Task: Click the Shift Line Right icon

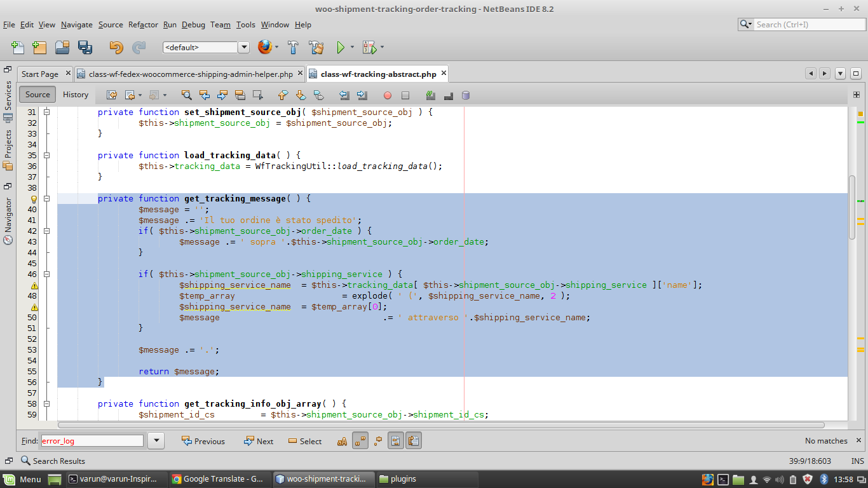Action: [x=362, y=95]
